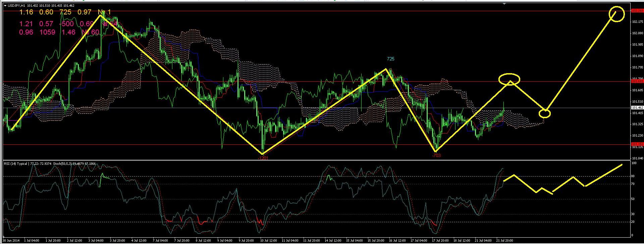Click the pink 1059 value in the overlay
The height and width of the screenshot is (244, 644).
pos(47,32)
